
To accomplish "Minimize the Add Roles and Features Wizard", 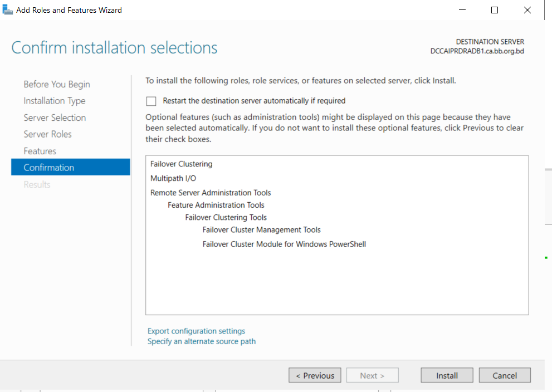I will (x=462, y=10).
